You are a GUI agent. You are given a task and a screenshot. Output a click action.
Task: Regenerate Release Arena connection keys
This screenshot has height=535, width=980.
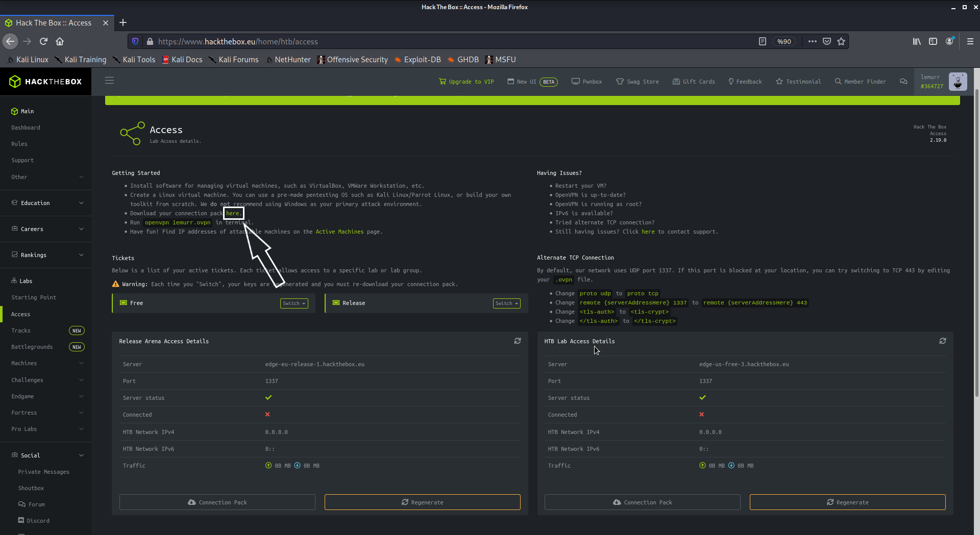point(423,502)
